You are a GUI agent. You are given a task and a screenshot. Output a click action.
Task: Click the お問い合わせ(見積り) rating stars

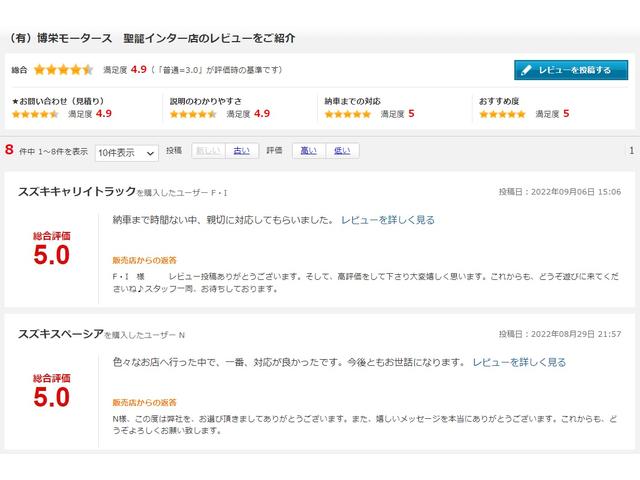coord(35,114)
